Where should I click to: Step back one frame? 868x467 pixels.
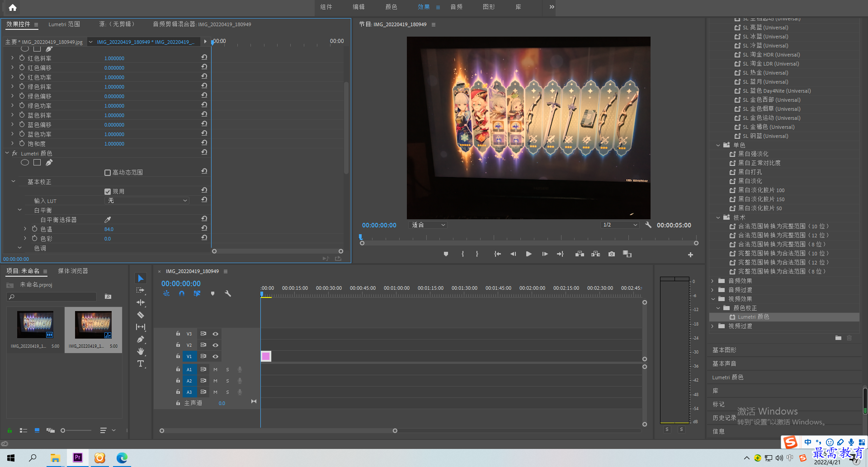(x=513, y=254)
